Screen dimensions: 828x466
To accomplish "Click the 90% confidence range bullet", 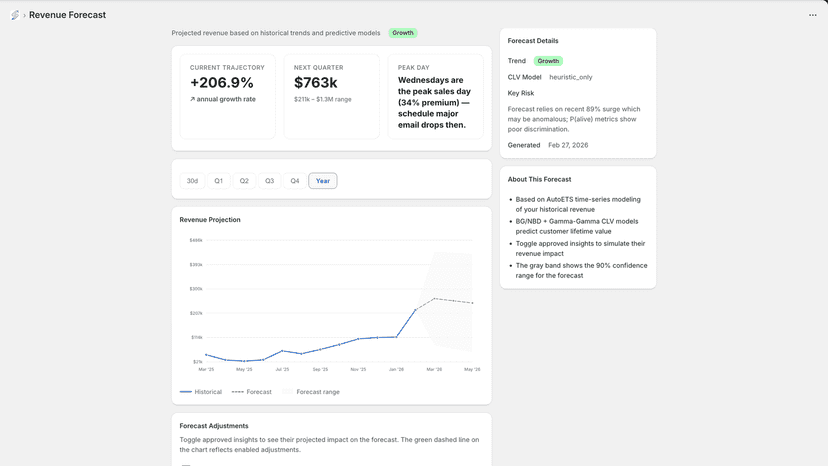I will (x=581, y=271).
